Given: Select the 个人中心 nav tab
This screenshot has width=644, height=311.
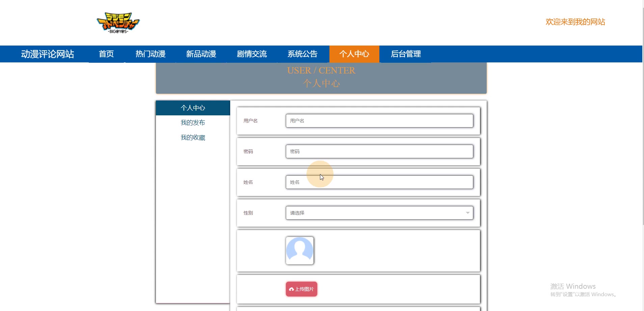Looking at the screenshot, I should (x=354, y=54).
